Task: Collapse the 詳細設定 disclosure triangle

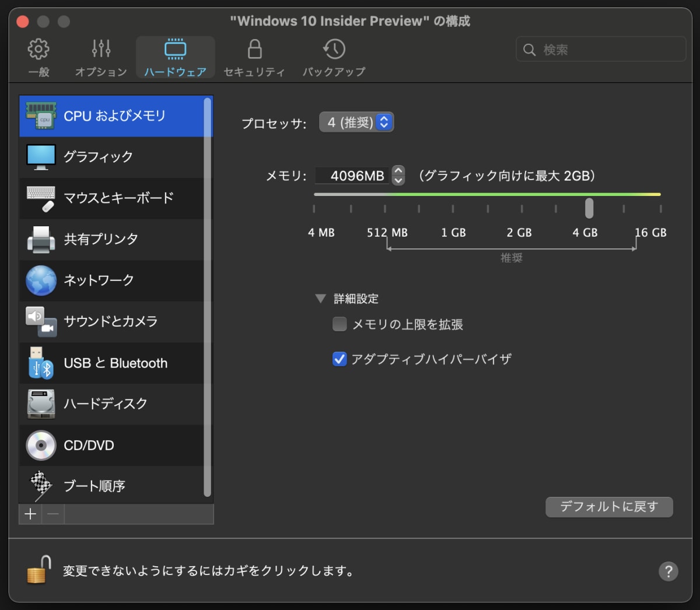Action: 320,299
